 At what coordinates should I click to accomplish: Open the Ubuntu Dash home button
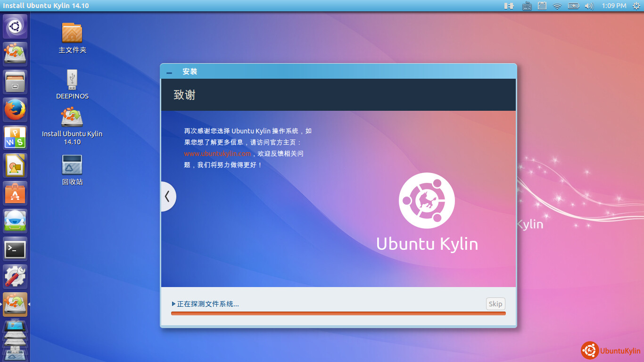[15, 26]
